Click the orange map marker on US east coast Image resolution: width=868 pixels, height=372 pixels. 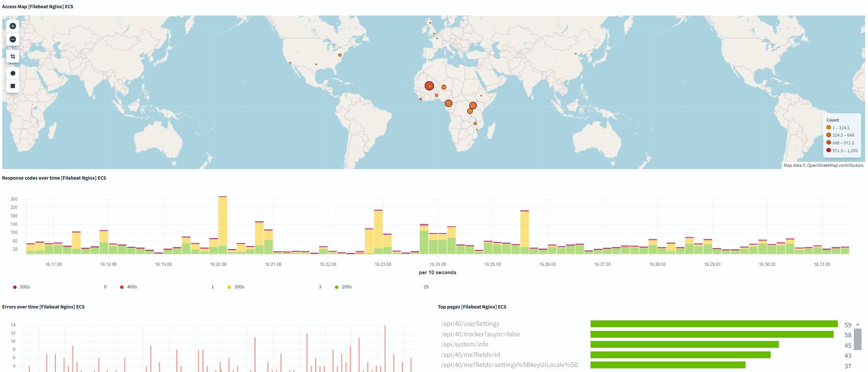pyautogui.click(x=340, y=55)
